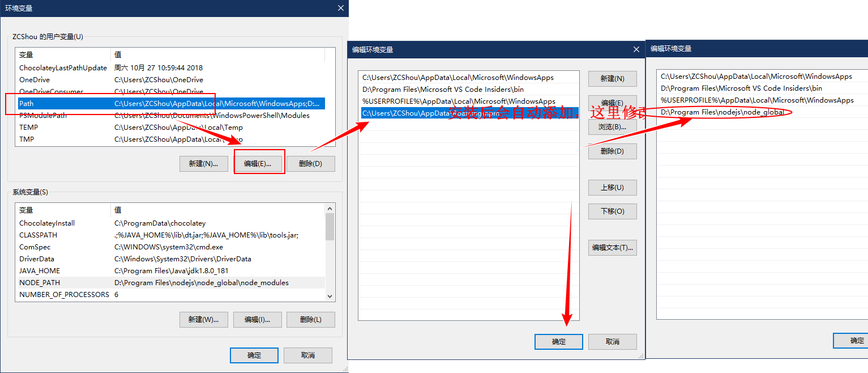Select the JAVA_HOME system variable

click(170, 270)
